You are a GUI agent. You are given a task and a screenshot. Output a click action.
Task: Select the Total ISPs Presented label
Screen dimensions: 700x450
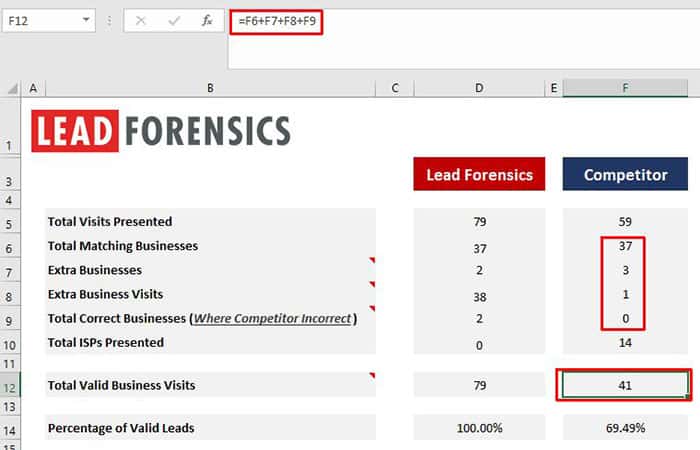click(x=106, y=342)
